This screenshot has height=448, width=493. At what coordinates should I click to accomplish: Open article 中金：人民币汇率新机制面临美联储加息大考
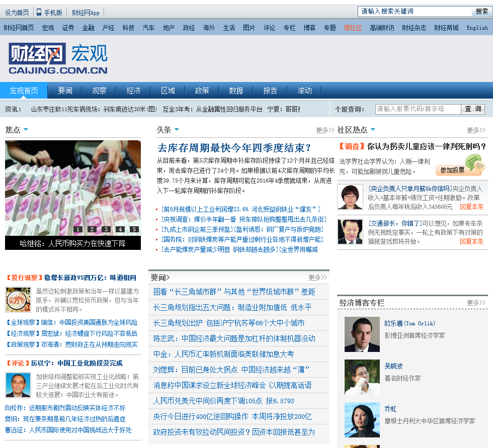pyautogui.click(x=223, y=354)
